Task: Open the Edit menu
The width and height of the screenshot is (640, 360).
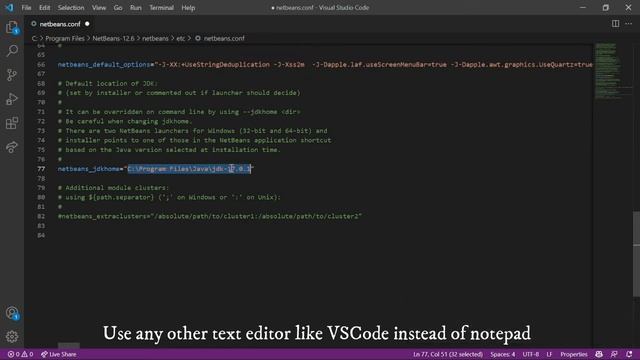Action: tap(44, 8)
